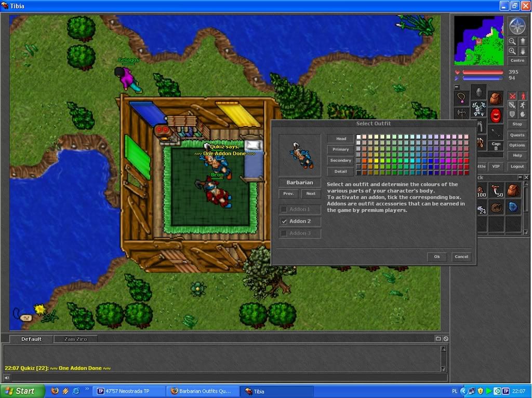Select Detail color part
The height and width of the screenshot is (398, 532).
tap(341, 171)
